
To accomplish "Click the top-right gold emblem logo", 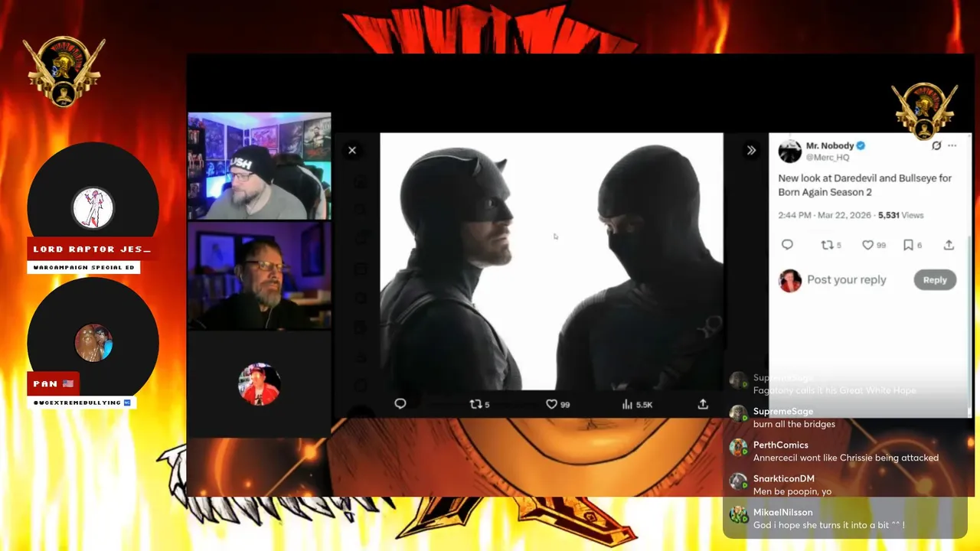I will pos(924,112).
